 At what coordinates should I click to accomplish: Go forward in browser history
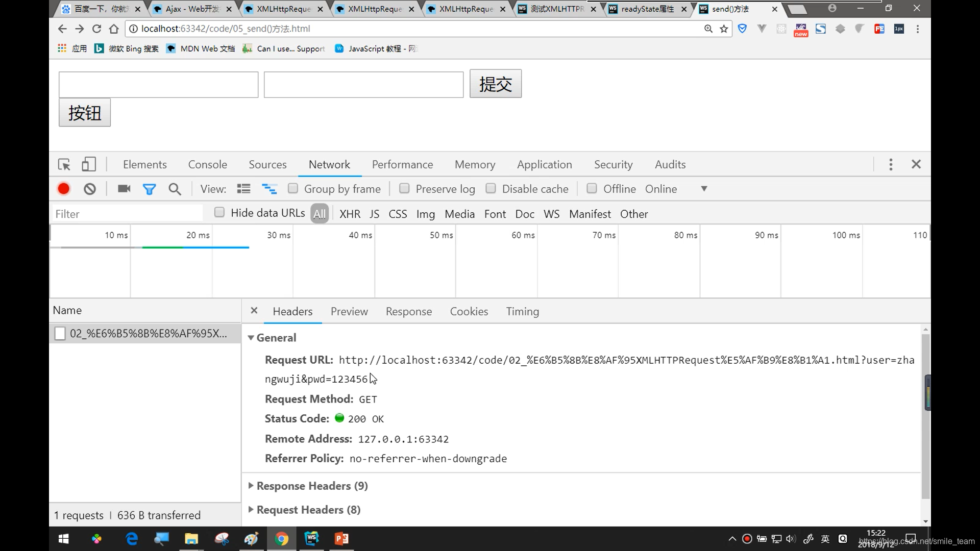point(80,29)
